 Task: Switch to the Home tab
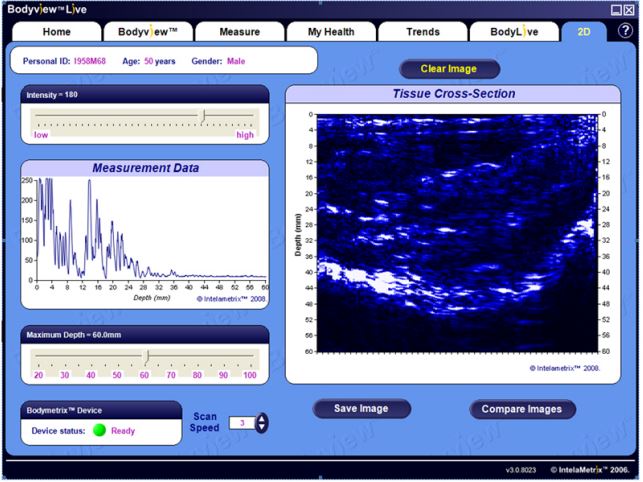57,32
